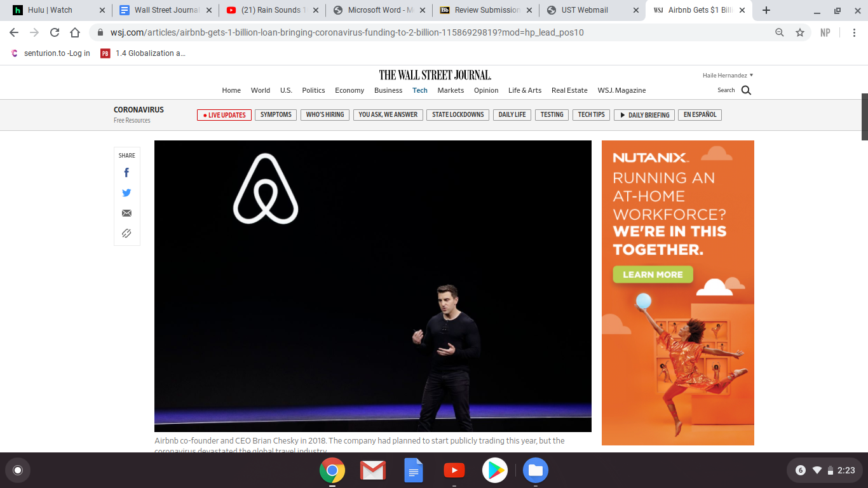
Task: Open the U.S. nav section
Action: pyautogui.click(x=286, y=90)
